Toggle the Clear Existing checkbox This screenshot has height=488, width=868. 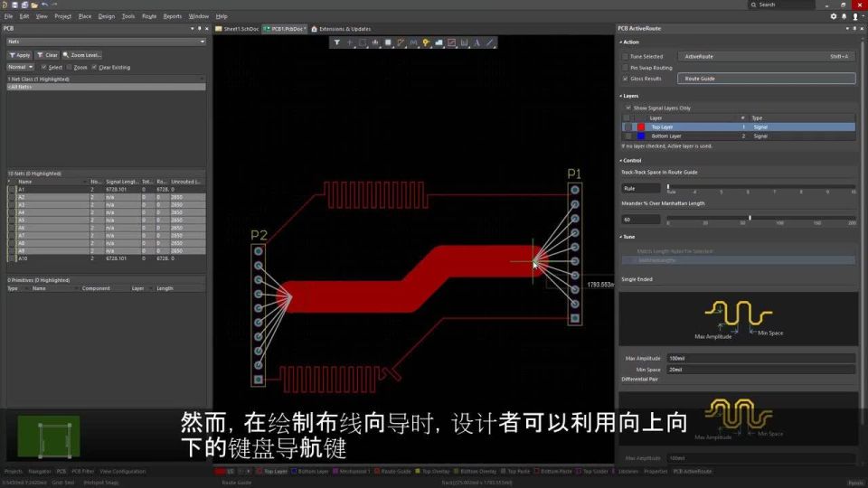point(94,67)
